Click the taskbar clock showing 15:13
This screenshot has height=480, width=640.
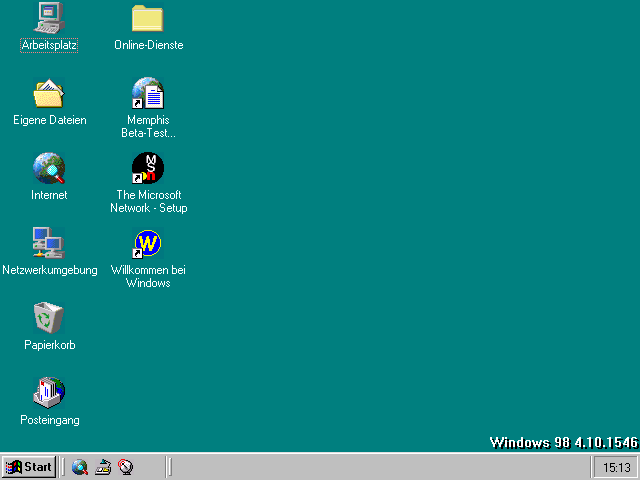pos(616,467)
